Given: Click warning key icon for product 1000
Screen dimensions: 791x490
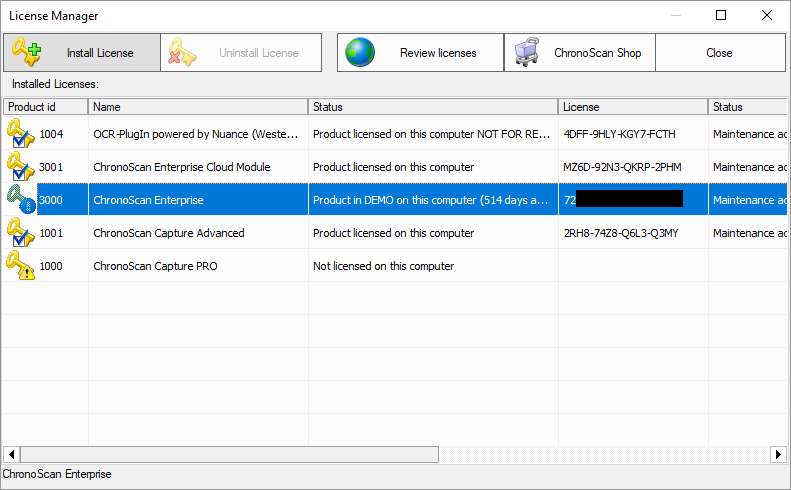Looking at the screenshot, I should pos(21,265).
